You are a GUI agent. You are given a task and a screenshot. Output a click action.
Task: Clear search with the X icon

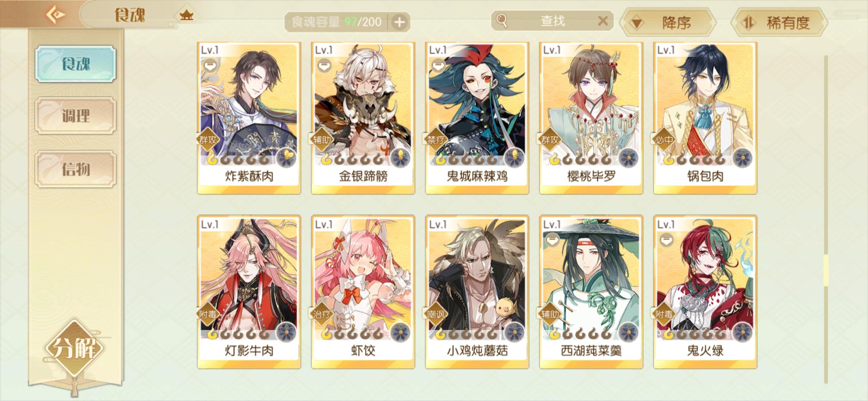click(x=603, y=21)
